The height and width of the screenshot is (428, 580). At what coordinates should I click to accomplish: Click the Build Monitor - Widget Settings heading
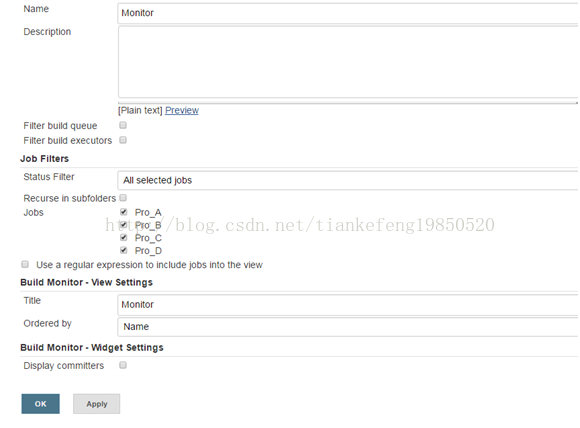tap(92, 348)
